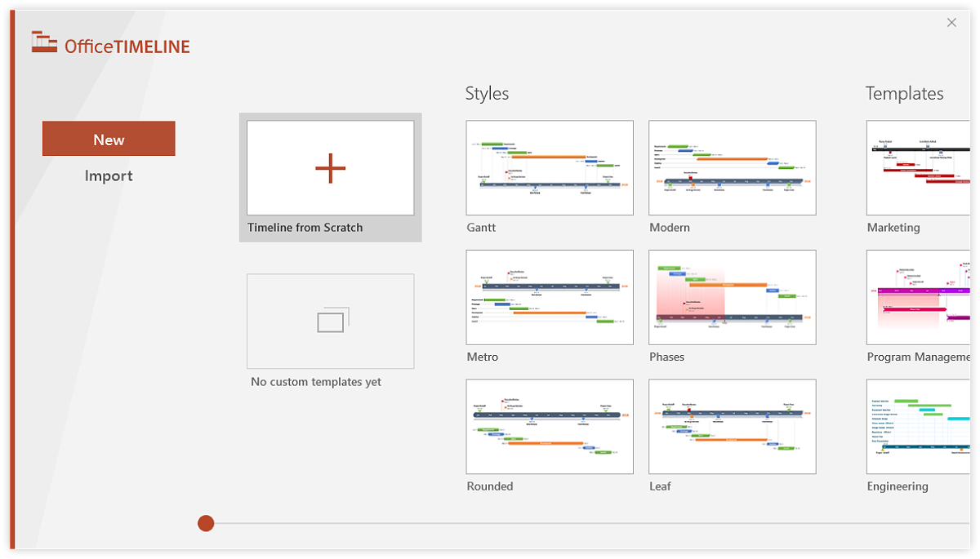Select the Leaf style thumbnail
Viewport: 980px width, 559px height.
tap(733, 426)
